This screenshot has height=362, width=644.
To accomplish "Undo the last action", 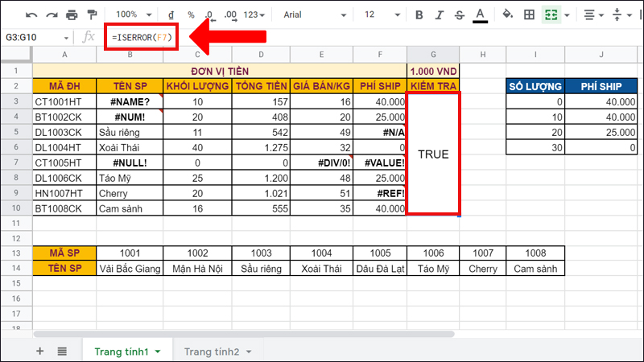I will click(x=31, y=15).
